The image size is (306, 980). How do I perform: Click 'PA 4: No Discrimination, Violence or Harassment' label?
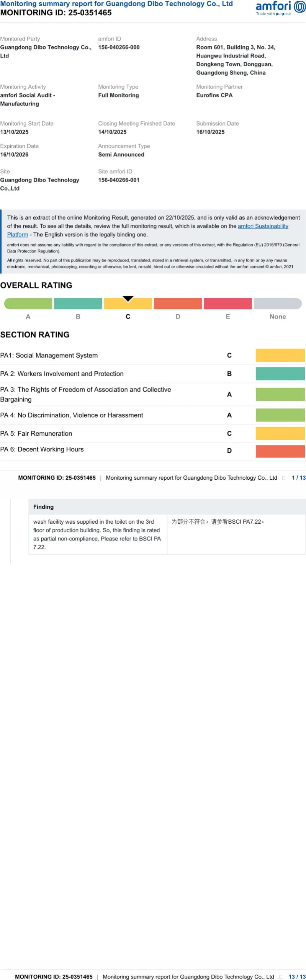click(x=72, y=415)
